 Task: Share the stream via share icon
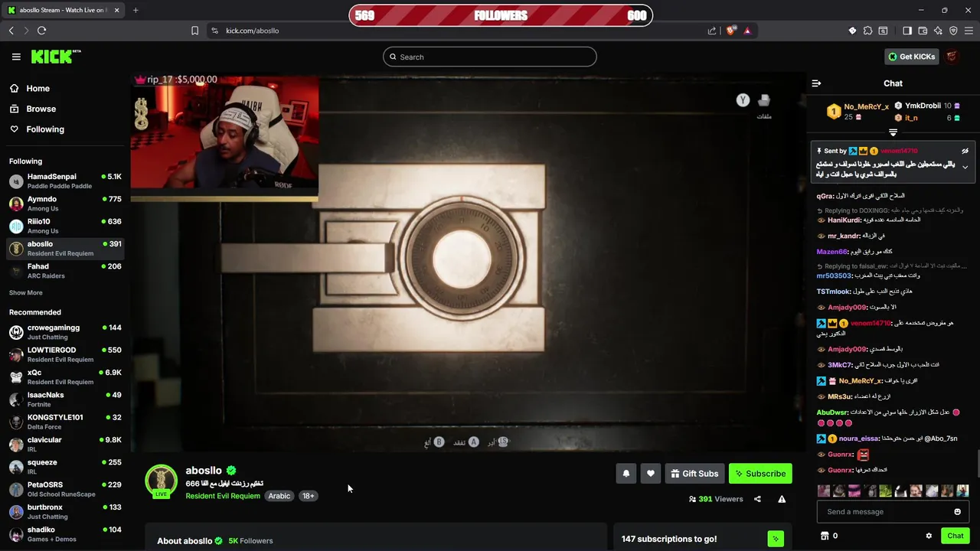click(x=757, y=499)
